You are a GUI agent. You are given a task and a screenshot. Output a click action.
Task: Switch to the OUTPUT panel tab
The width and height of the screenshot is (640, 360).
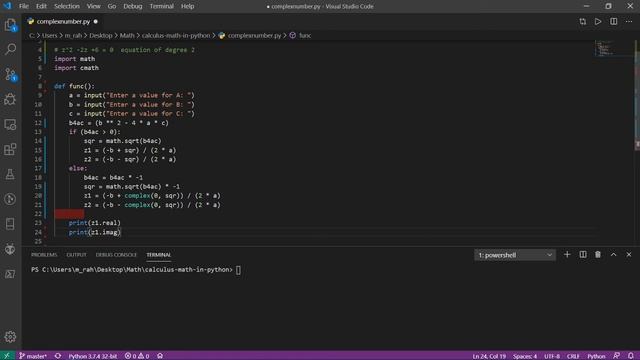(76, 255)
